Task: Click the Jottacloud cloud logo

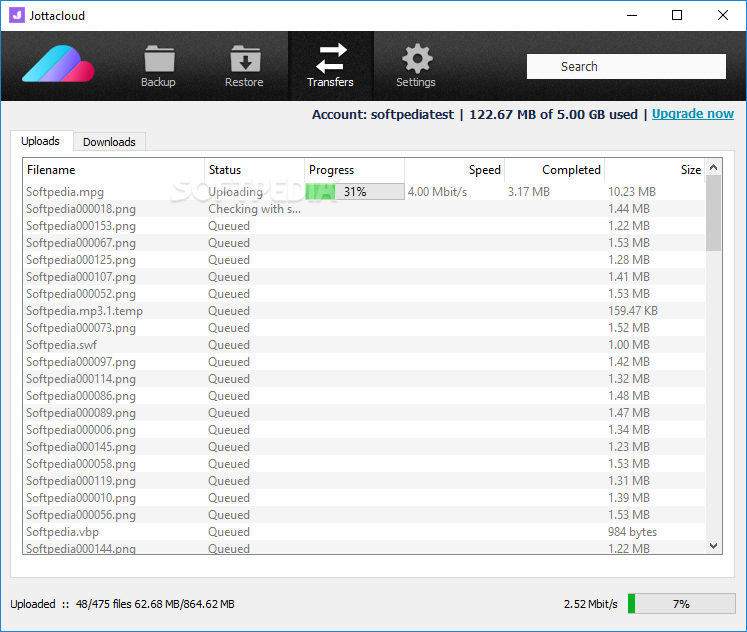Action: (x=58, y=64)
